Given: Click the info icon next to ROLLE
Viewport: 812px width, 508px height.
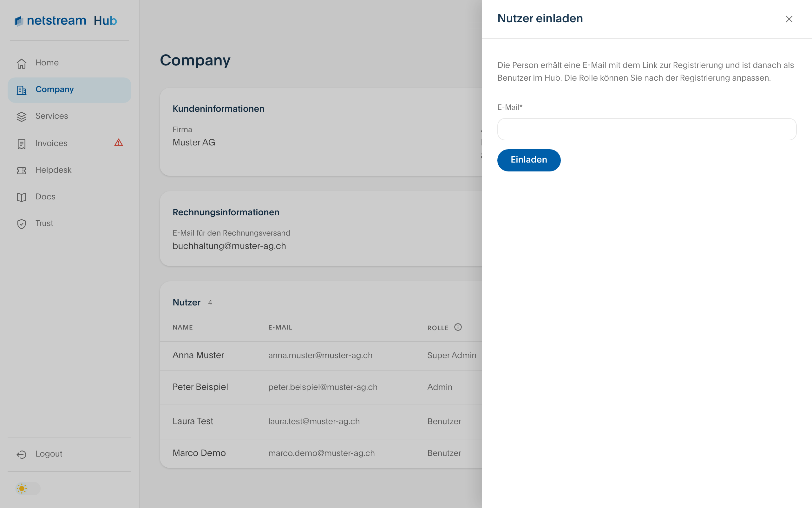Looking at the screenshot, I should pos(458,327).
